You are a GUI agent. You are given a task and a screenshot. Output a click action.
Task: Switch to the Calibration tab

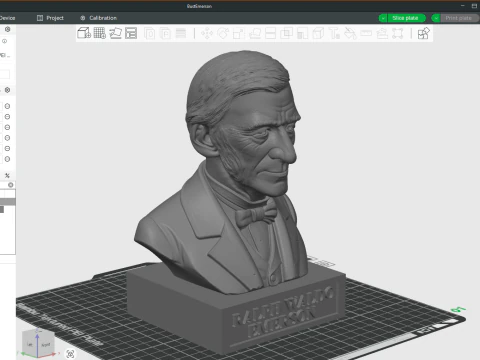pyautogui.click(x=98, y=18)
